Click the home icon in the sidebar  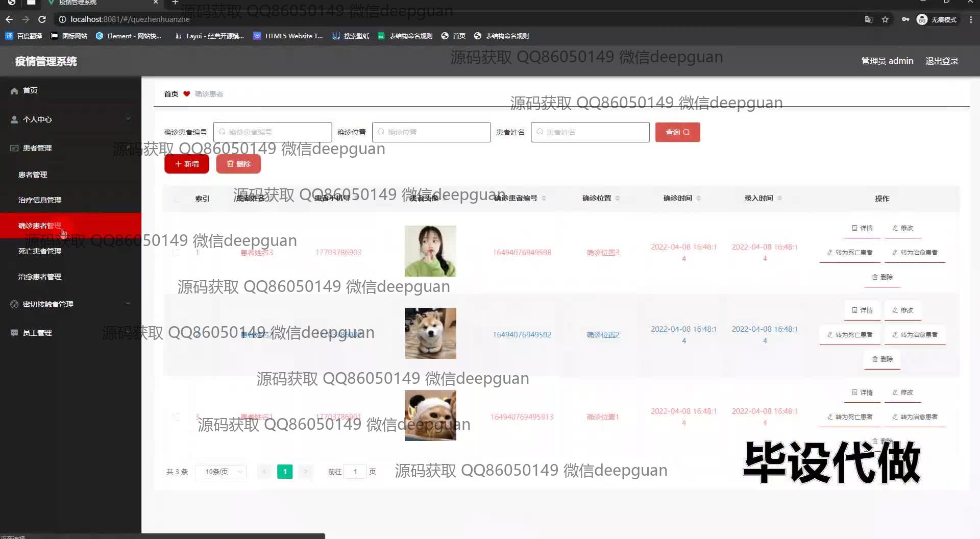(14, 91)
